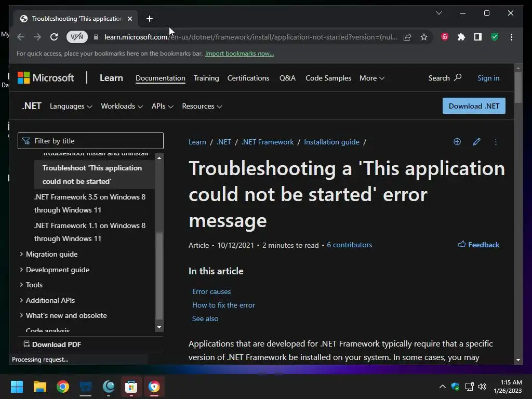Open a new tab with plus button
Viewport: 532px width, 399px height.
150,19
